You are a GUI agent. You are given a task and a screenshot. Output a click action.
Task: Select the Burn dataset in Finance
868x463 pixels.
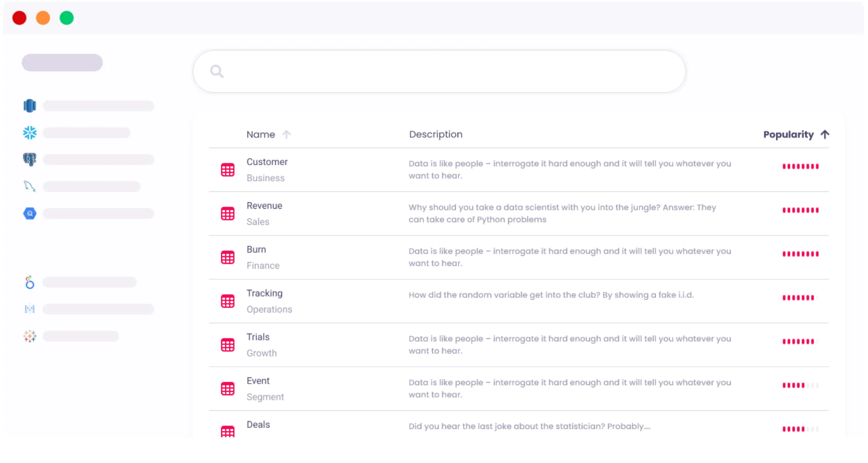point(256,249)
